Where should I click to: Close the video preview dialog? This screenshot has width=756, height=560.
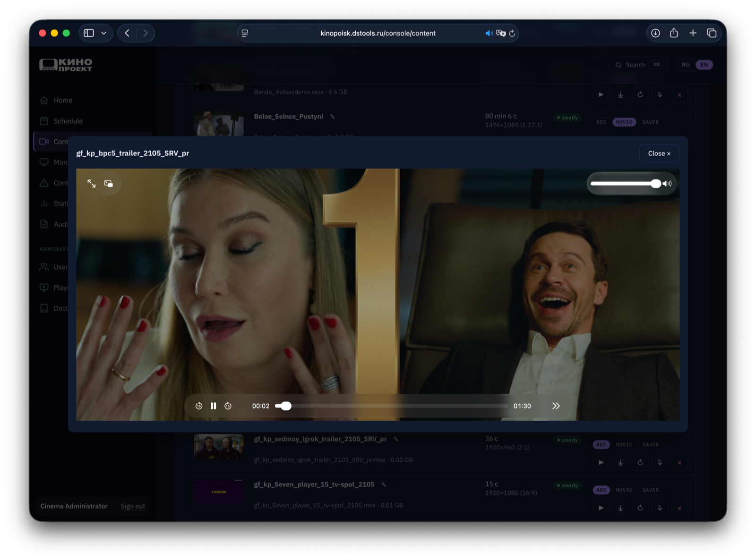(x=659, y=153)
